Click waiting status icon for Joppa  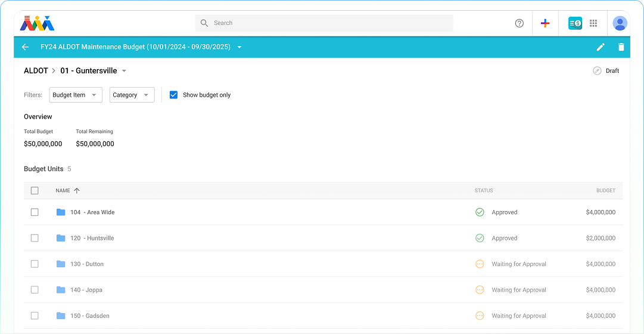[480, 290]
